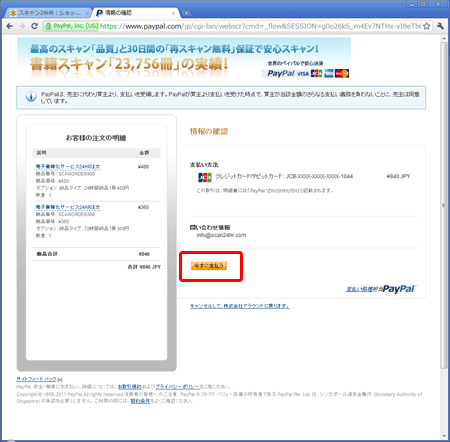Image resolution: width=450 pixels, height=442 pixels.
Task: Open the プライバシーポリシー link in footer
Action: [x=177, y=387]
